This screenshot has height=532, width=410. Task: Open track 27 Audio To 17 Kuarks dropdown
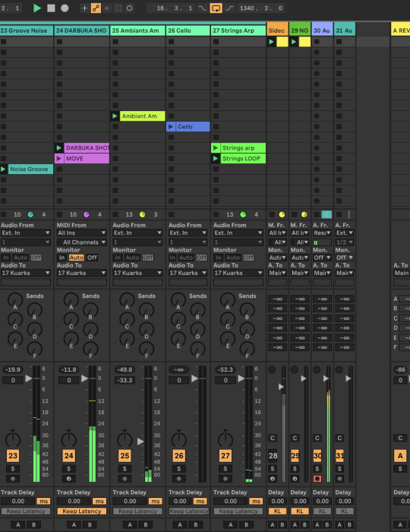pyautogui.click(x=238, y=273)
